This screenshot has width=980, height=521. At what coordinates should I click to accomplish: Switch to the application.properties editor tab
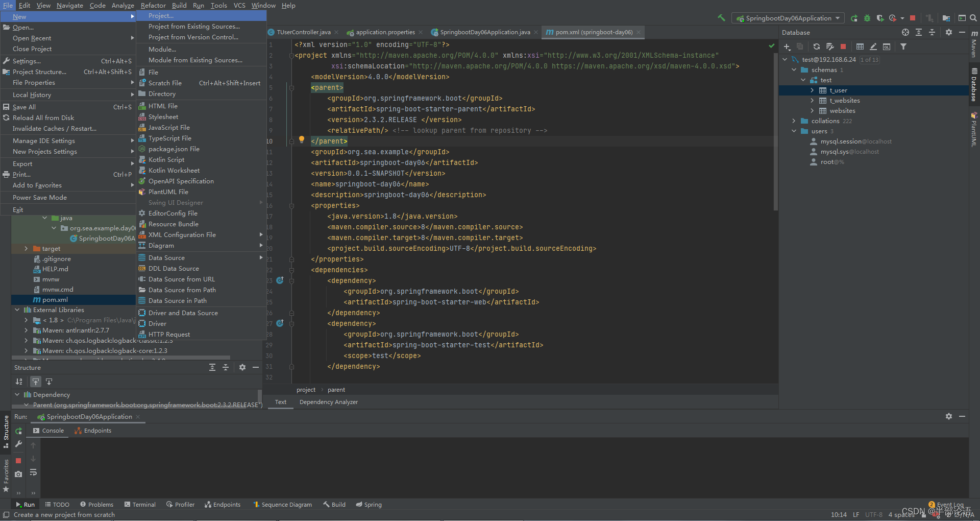[385, 32]
